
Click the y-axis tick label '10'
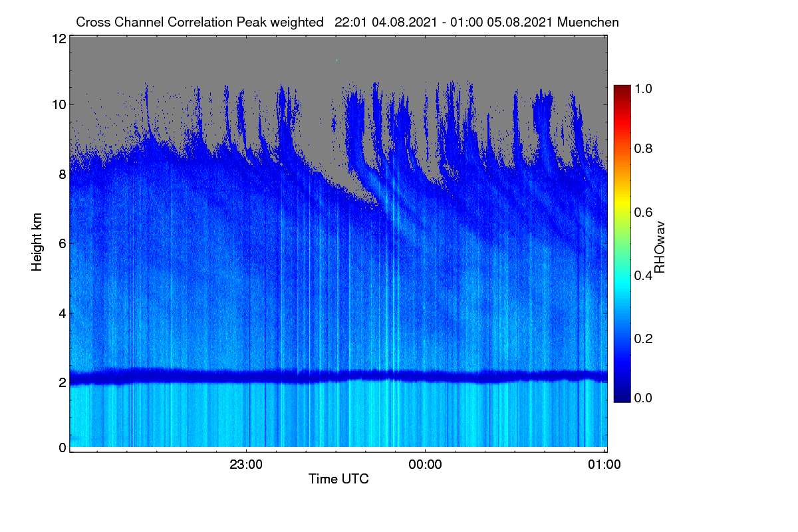(x=59, y=104)
